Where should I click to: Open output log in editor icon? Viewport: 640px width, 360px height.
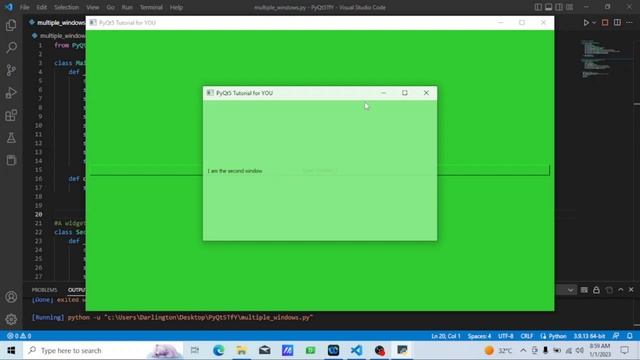click(609, 290)
